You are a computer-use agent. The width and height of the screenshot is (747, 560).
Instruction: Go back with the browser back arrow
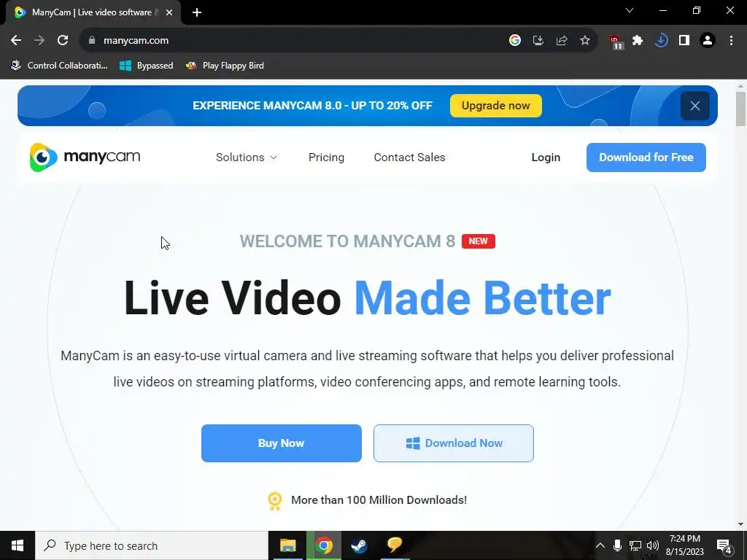(x=16, y=41)
